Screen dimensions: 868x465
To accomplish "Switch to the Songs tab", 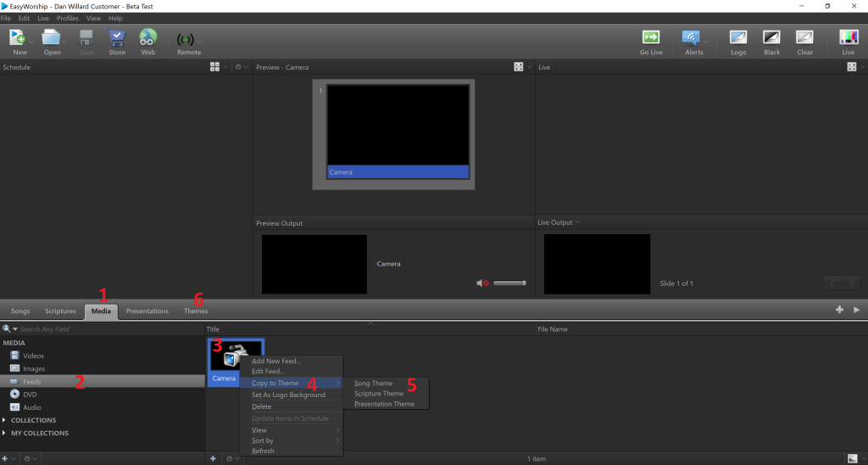I will coord(20,311).
